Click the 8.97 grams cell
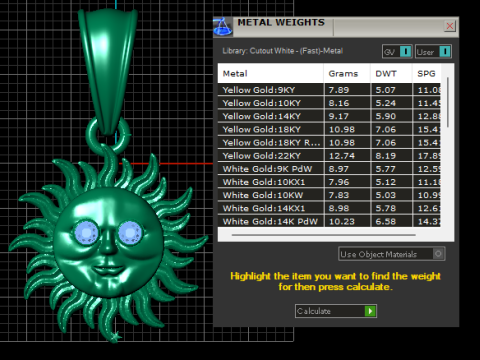 pos(347,169)
